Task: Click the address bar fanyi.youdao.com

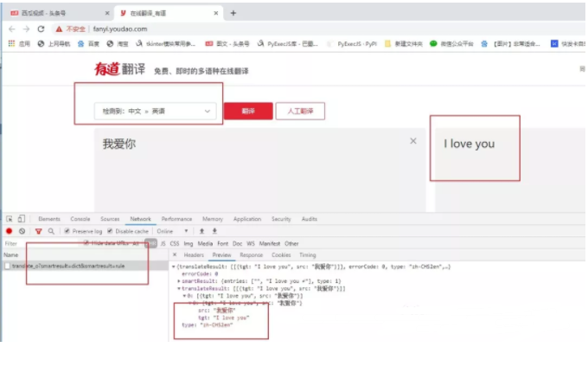Action: pyautogui.click(x=120, y=29)
